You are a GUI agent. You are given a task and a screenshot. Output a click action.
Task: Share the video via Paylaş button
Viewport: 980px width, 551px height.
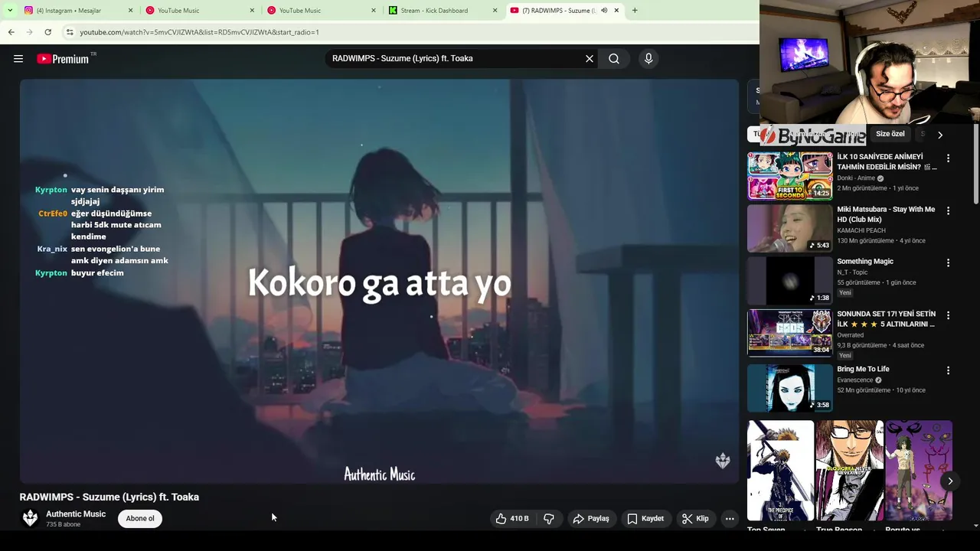pyautogui.click(x=591, y=519)
